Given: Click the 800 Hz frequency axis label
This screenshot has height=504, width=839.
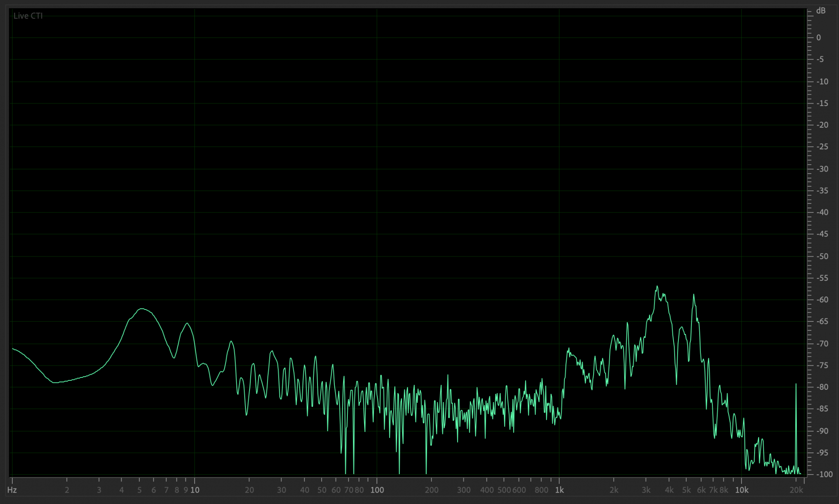Looking at the screenshot, I should click(x=542, y=490).
